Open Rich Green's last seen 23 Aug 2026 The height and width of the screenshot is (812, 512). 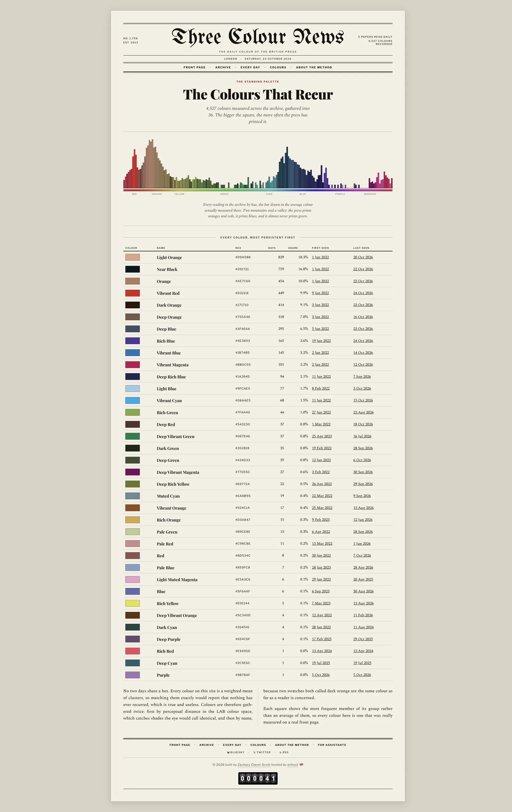[x=364, y=413]
